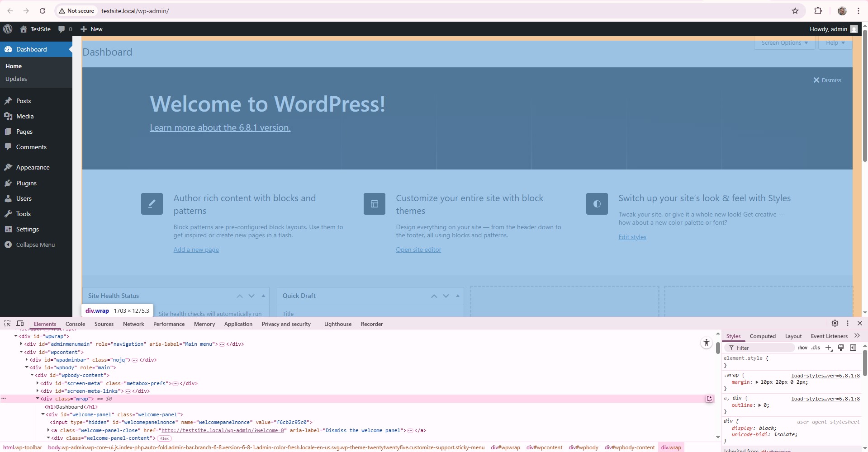Open the Help dropdown tab

coord(835,43)
